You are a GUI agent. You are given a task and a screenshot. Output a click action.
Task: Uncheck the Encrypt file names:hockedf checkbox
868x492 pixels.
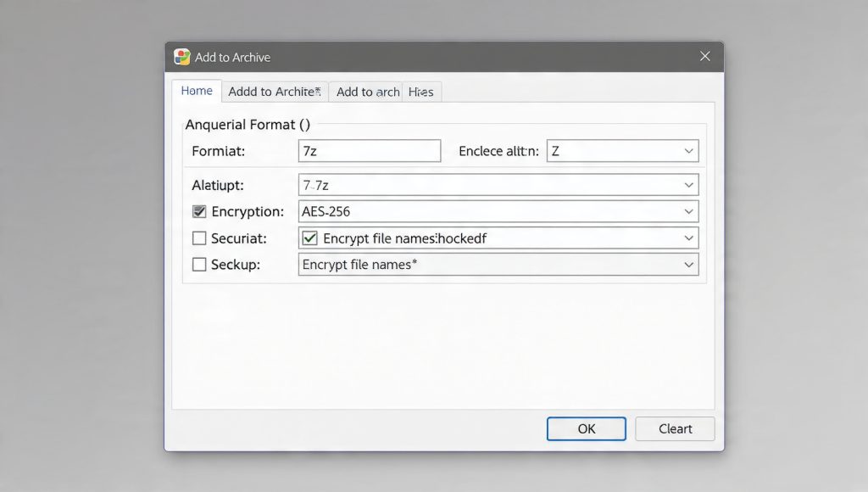(310, 238)
